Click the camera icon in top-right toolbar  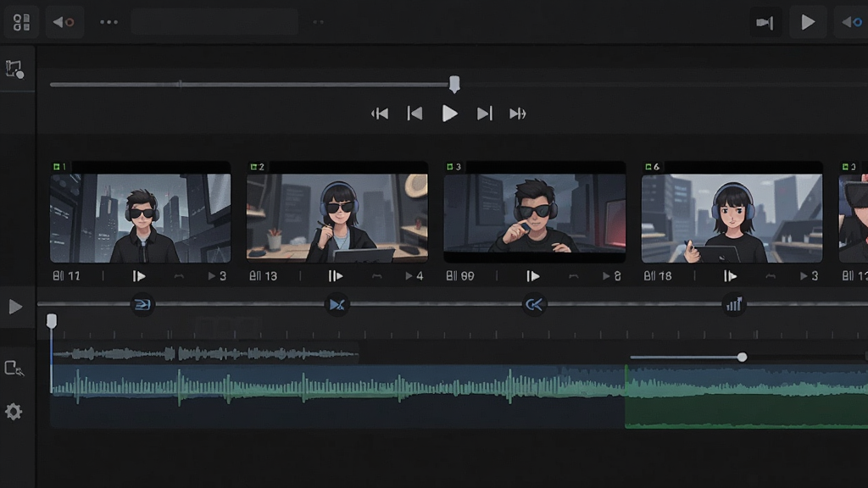click(x=765, y=23)
